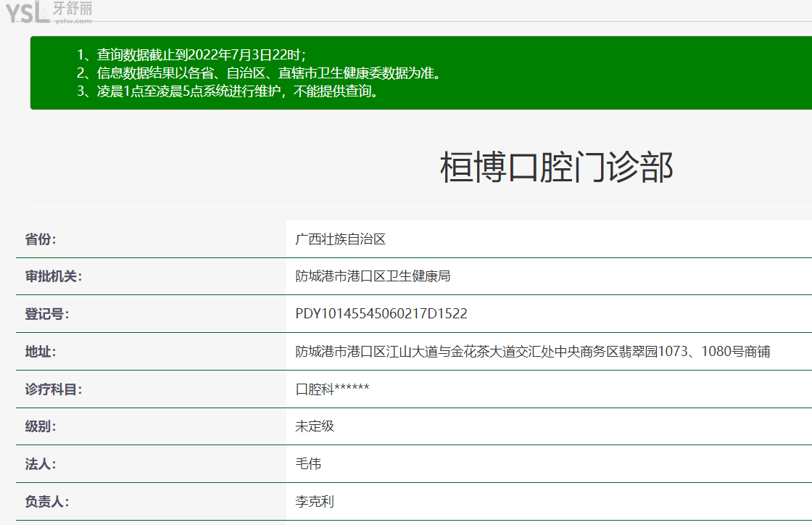The height and width of the screenshot is (525, 812).
Task: Select the 诊疗科目 label
Action: click(x=54, y=389)
